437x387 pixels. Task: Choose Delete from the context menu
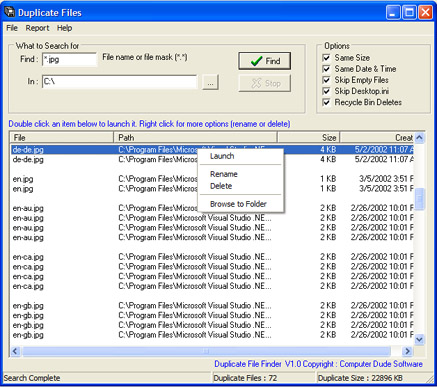point(241,186)
